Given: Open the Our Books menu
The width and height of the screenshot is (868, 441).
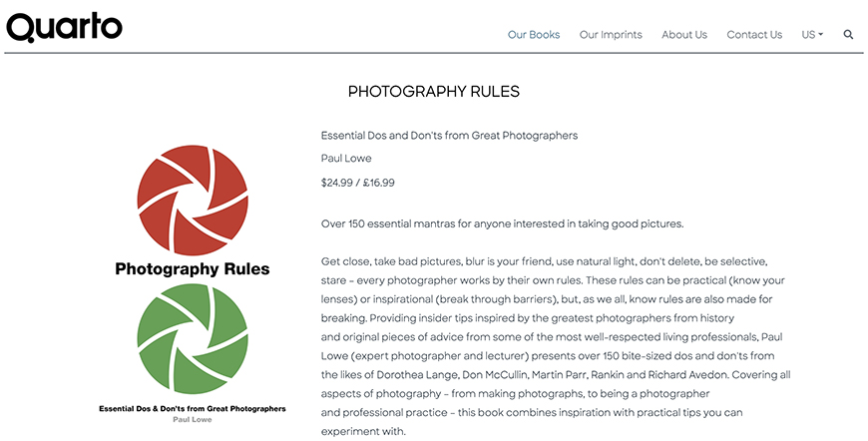Looking at the screenshot, I should pyautogui.click(x=534, y=34).
